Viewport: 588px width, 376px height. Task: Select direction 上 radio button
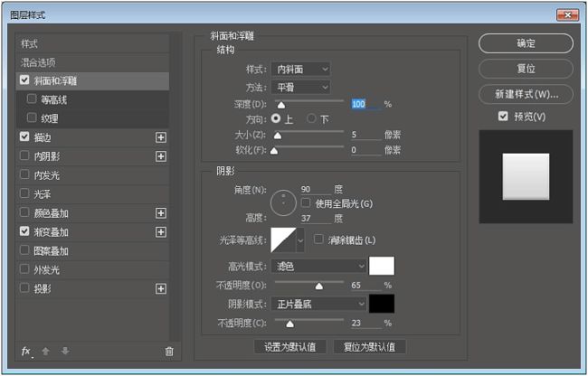(x=276, y=118)
